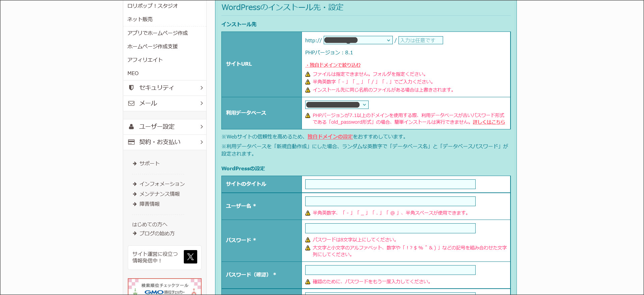Click the arrow icon beside ブログの始め方
This screenshot has height=295, width=644.
coord(135,234)
